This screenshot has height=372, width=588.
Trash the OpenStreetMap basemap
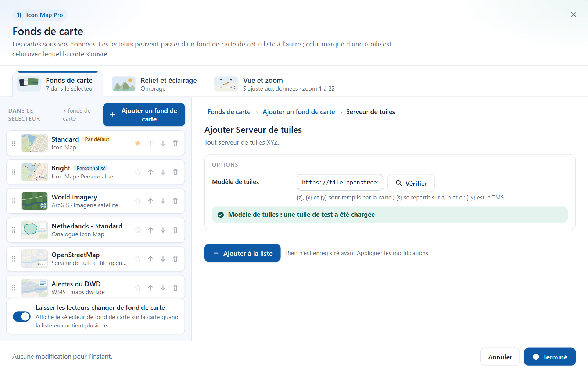(175, 259)
